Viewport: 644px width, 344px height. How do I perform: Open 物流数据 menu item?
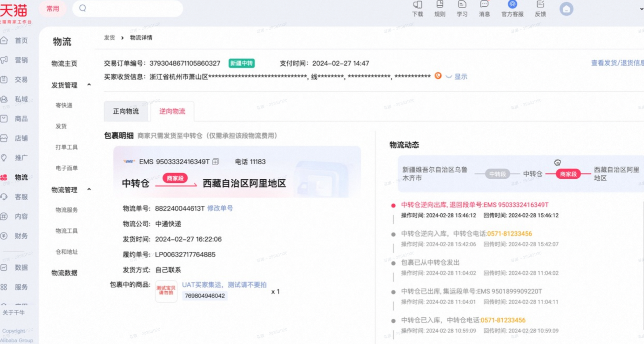64,273
